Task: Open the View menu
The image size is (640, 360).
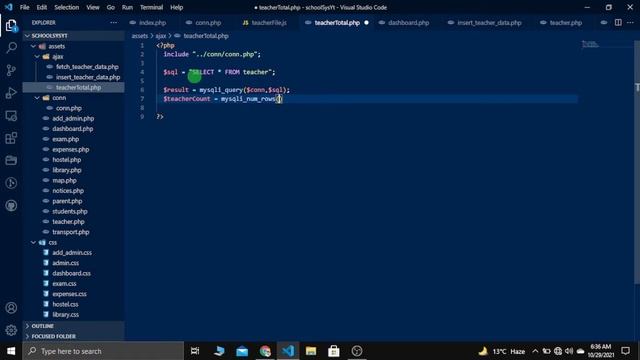Action: coord(93,7)
